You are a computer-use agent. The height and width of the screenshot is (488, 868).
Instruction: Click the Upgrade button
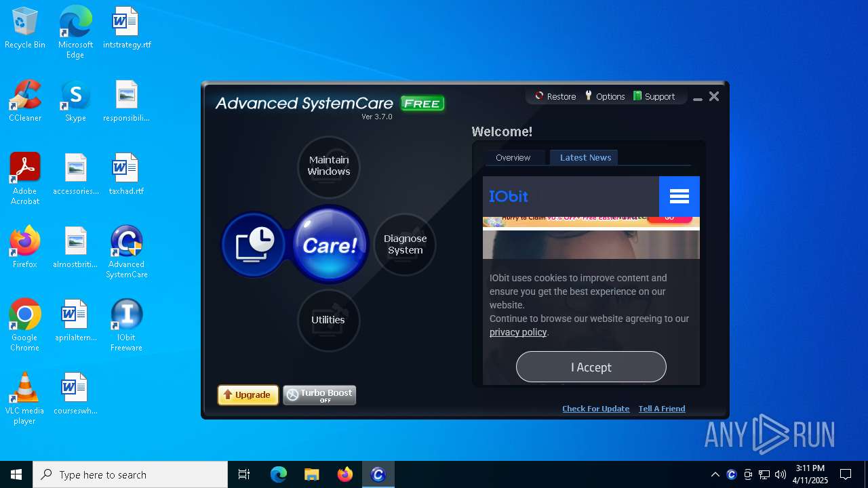248,395
